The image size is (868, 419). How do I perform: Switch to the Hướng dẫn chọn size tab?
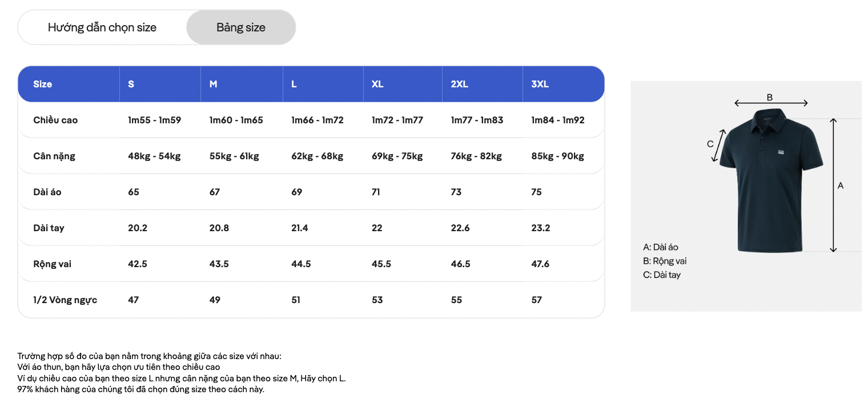[x=102, y=27]
